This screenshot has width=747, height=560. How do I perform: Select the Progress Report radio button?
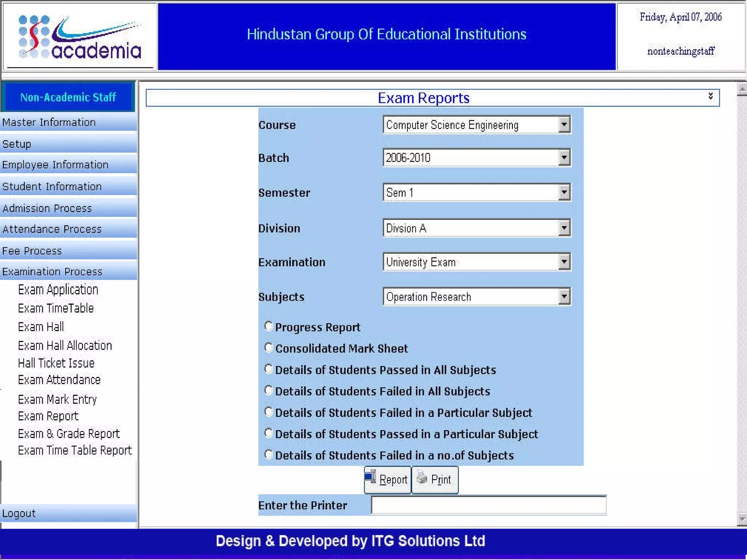[268, 326]
